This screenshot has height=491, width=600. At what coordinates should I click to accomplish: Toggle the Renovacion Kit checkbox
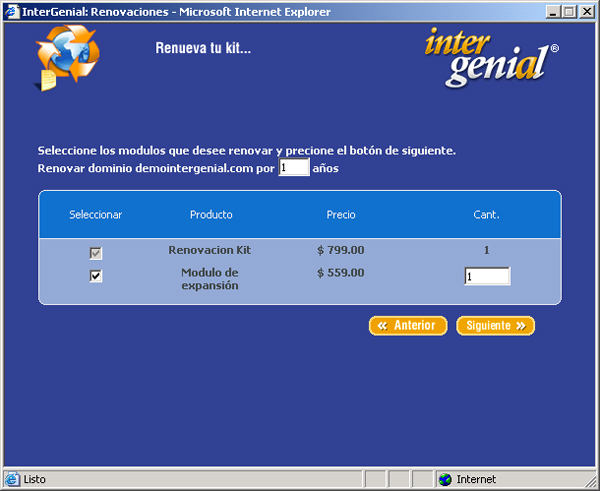(x=96, y=253)
